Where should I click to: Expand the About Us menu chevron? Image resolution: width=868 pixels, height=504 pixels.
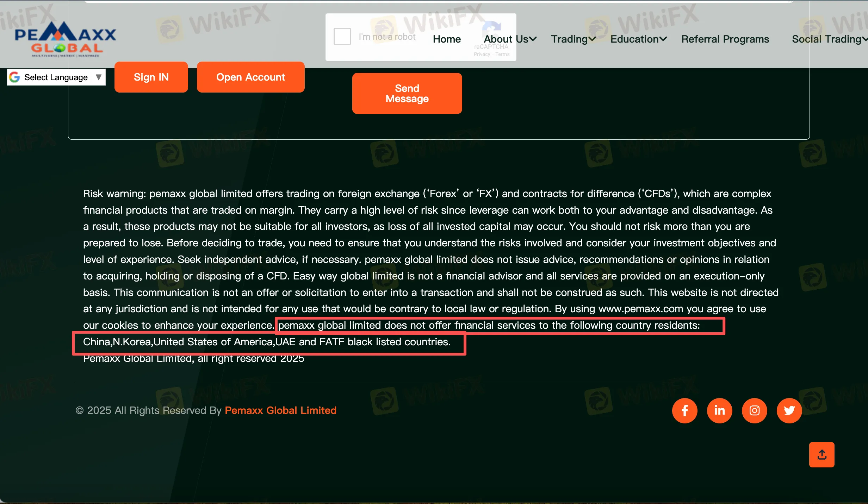coord(533,39)
